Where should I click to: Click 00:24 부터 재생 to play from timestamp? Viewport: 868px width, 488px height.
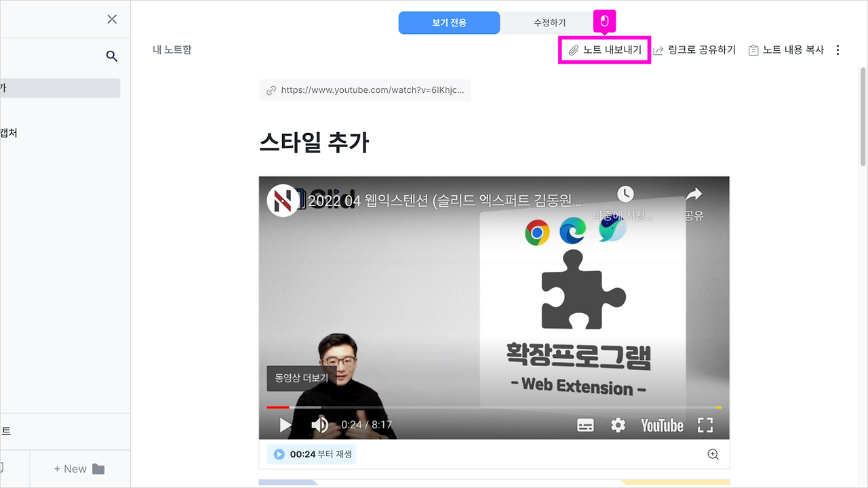311,454
